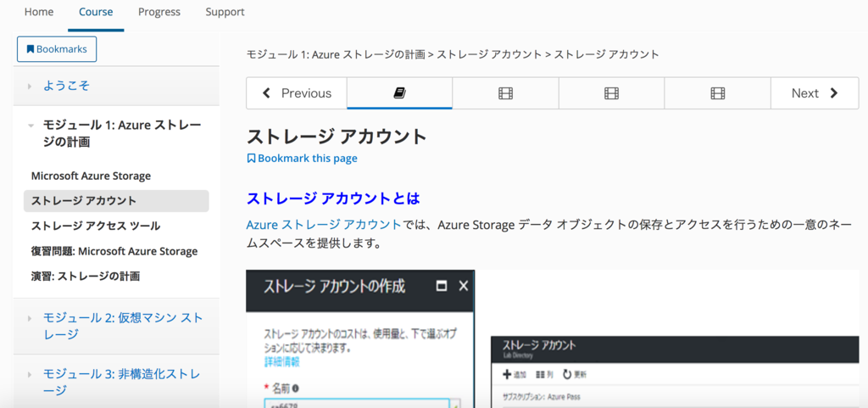This screenshot has width=868, height=408.
Task: Open the Support tab
Action: click(x=225, y=12)
